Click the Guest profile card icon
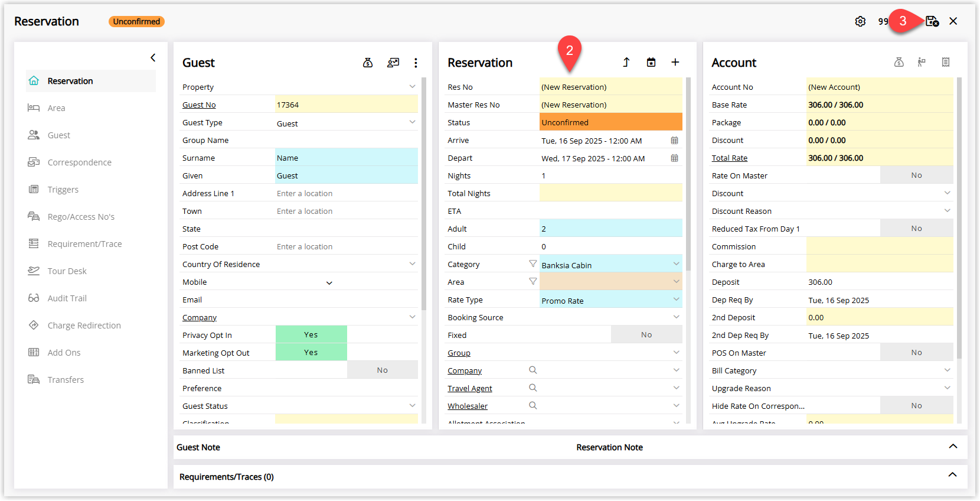This screenshot has width=980, height=501. [393, 63]
